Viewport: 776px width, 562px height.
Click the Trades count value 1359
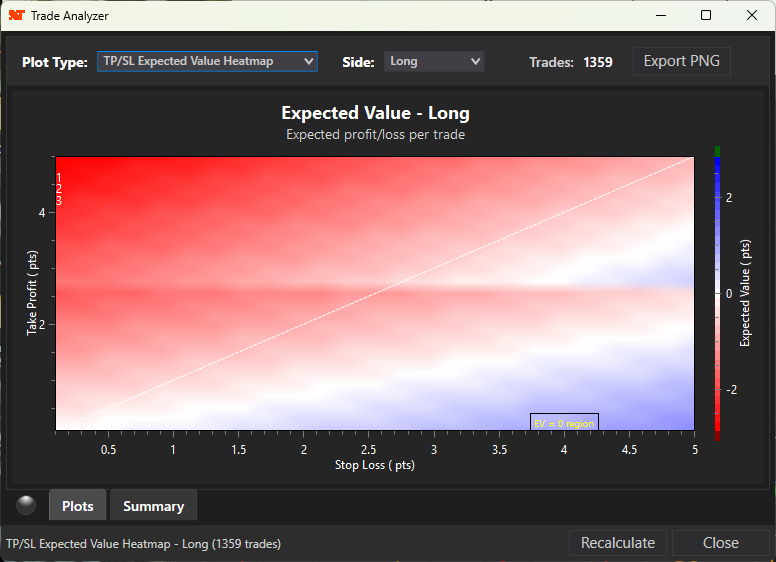pyautogui.click(x=600, y=62)
